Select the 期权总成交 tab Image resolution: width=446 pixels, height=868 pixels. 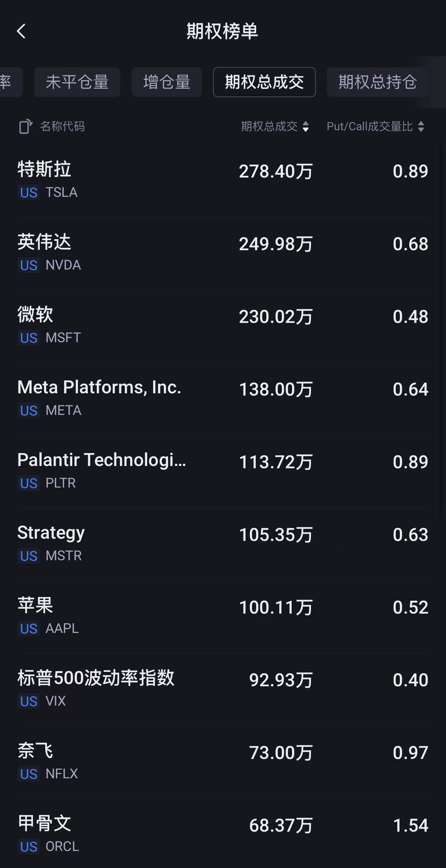coord(264,82)
